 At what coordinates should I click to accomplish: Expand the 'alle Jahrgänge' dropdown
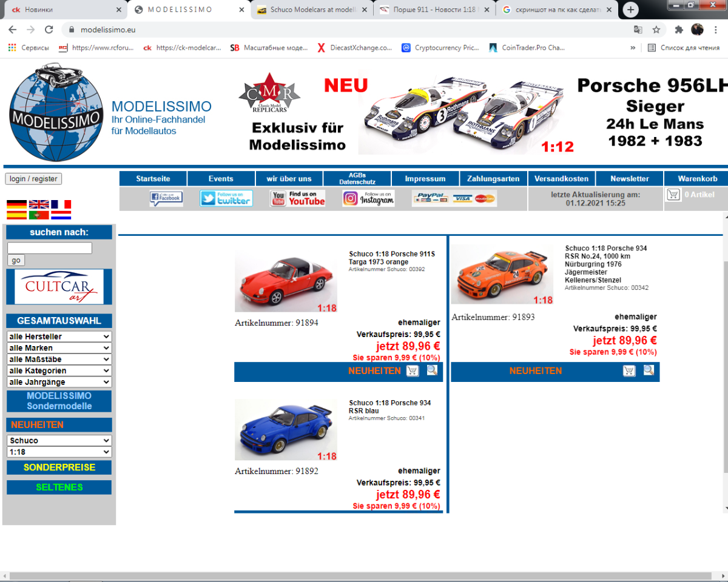pos(59,382)
